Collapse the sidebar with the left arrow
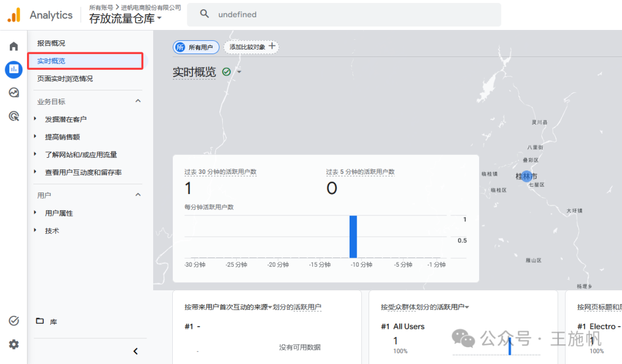Screen dimensions: 622x364 (x=136, y=351)
